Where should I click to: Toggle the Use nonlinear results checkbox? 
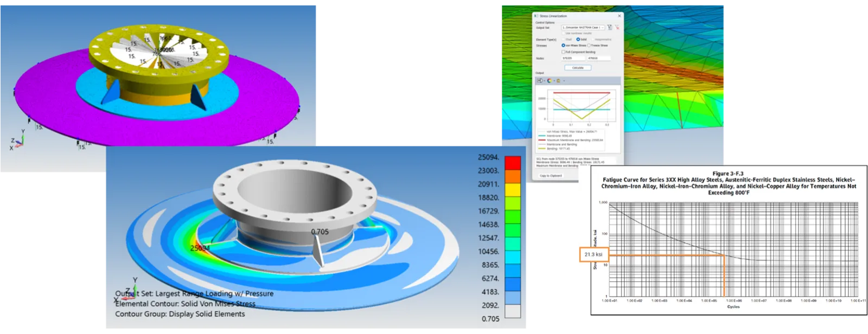(563, 33)
